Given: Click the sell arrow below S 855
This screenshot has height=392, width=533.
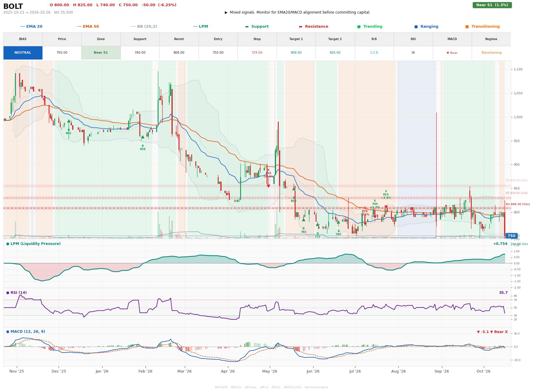Looking at the screenshot, I should tap(268, 186).
